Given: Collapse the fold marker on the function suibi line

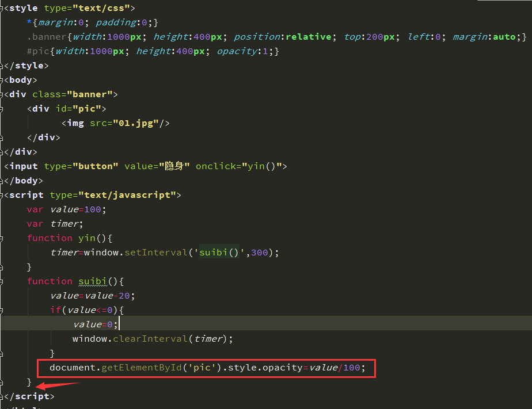Looking at the screenshot, I should coord(1,282).
